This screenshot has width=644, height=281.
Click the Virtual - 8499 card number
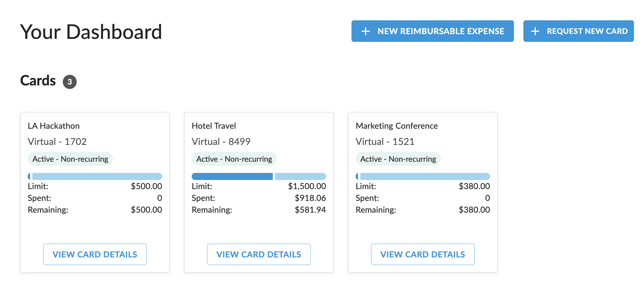coord(221,142)
